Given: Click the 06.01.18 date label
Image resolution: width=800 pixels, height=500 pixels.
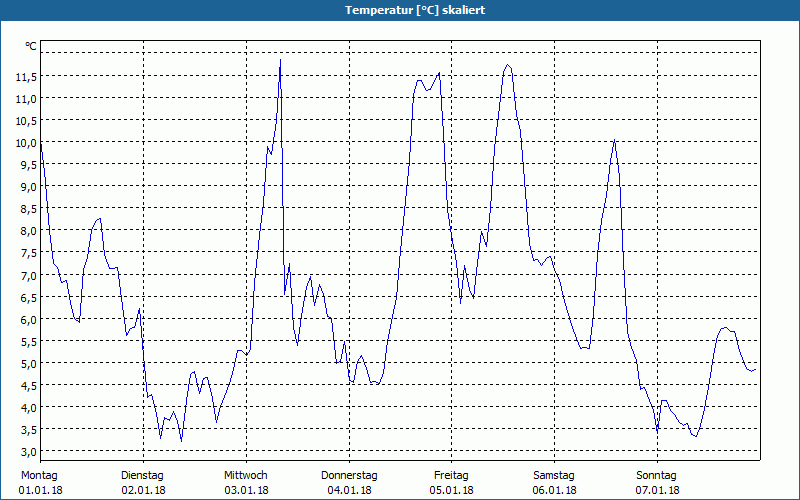Looking at the screenshot, I should (x=555, y=490).
